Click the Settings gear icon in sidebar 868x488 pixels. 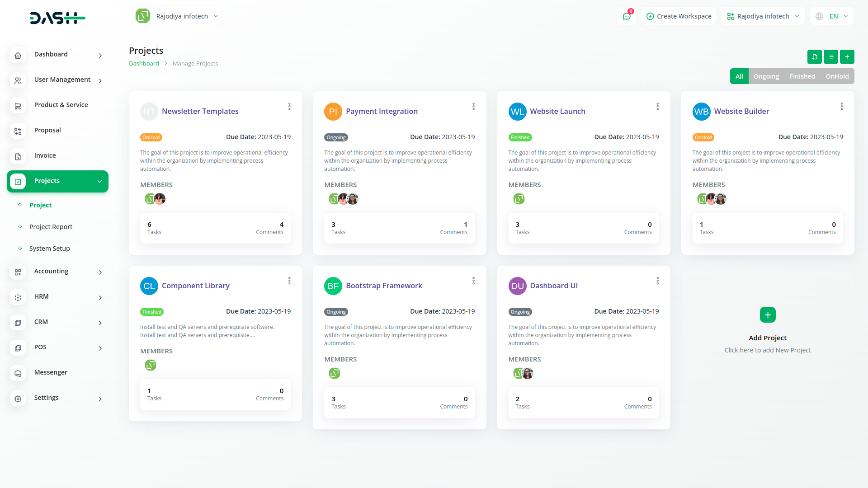pyautogui.click(x=18, y=399)
